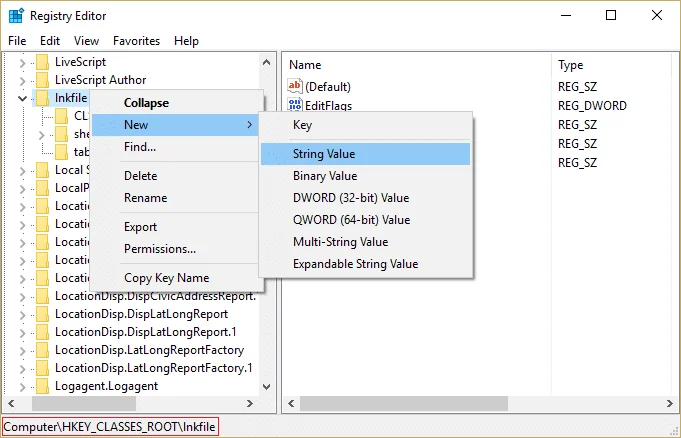This screenshot has width=681, height=438.
Task: Click the Inkfile folder icon
Action: (43, 98)
